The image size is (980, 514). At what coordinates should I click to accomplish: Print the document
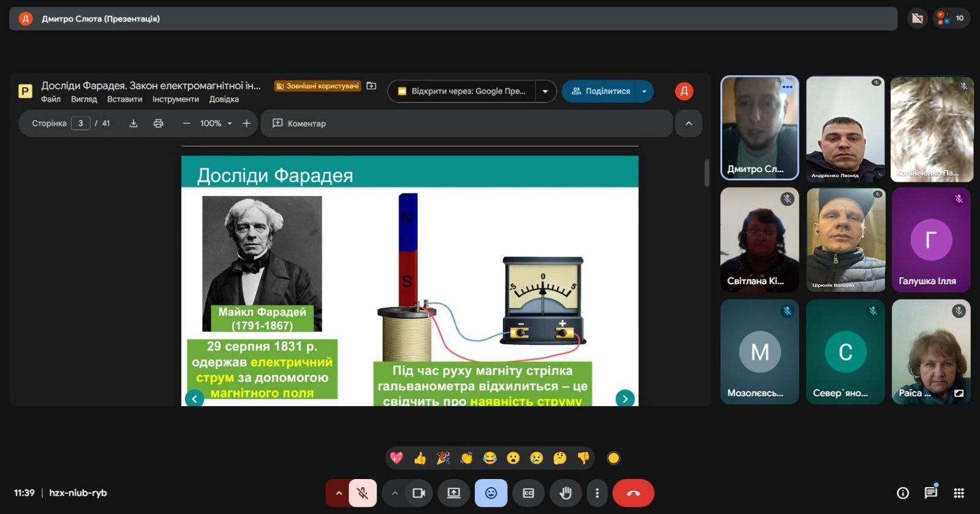pos(158,123)
